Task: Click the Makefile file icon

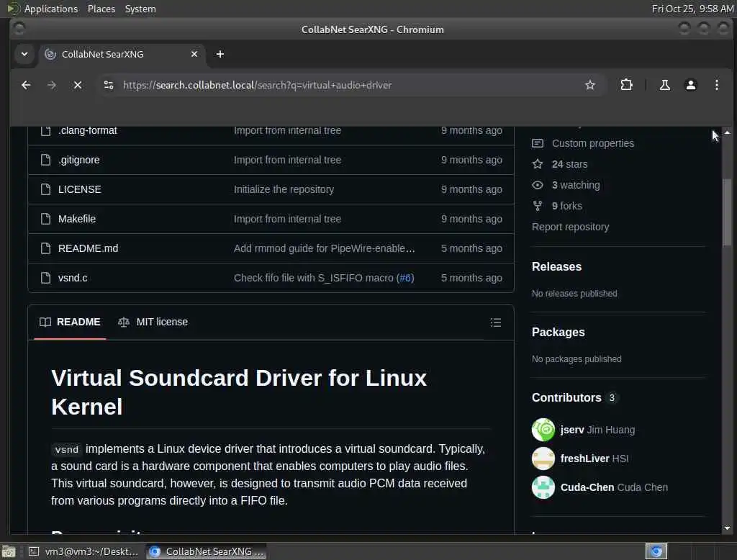Action: click(45, 219)
